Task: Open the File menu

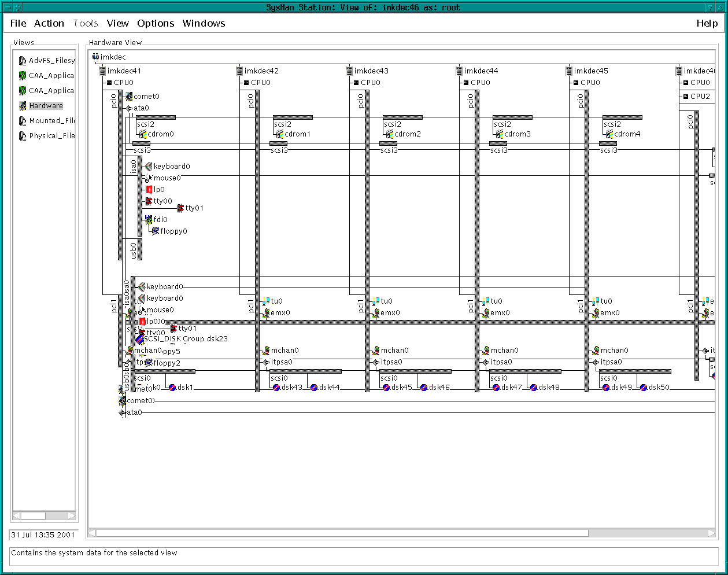Action: [x=19, y=24]
